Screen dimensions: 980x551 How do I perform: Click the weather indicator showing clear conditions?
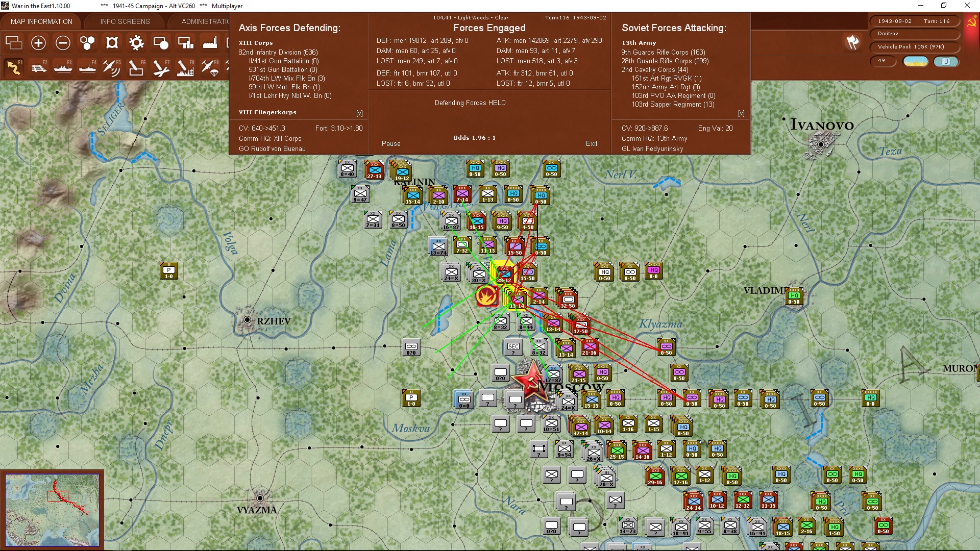click(x=916, y=61)
